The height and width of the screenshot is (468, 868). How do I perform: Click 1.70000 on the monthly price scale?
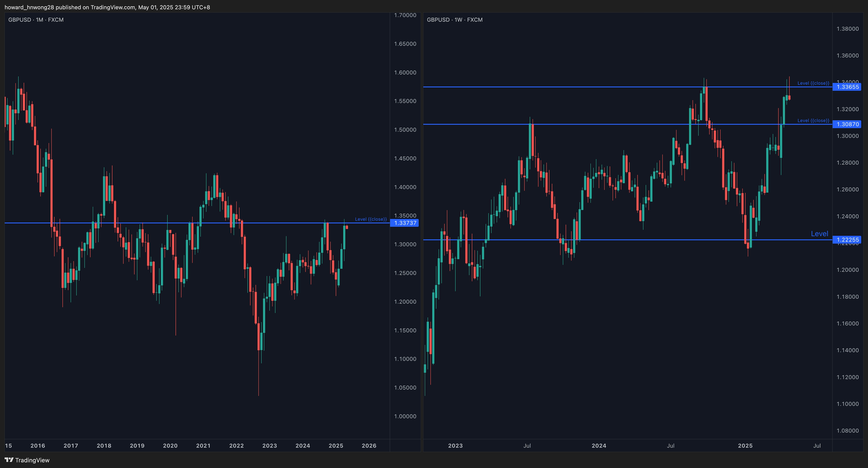point(405,15)
